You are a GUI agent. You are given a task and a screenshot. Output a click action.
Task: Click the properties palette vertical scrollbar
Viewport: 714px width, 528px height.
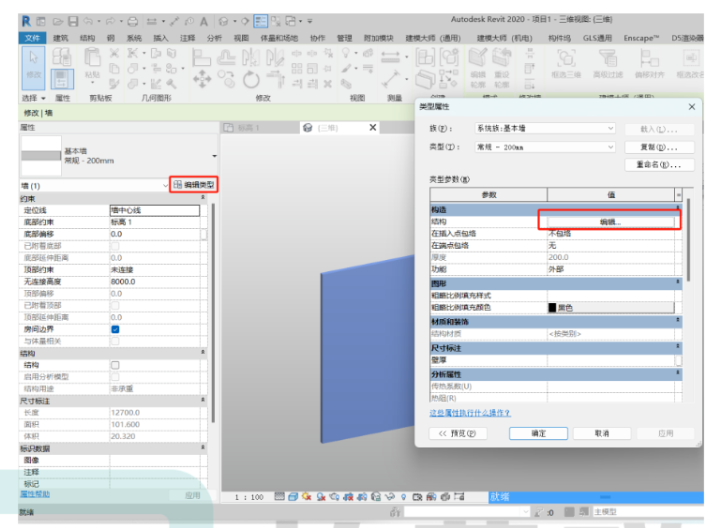point(213,312)
